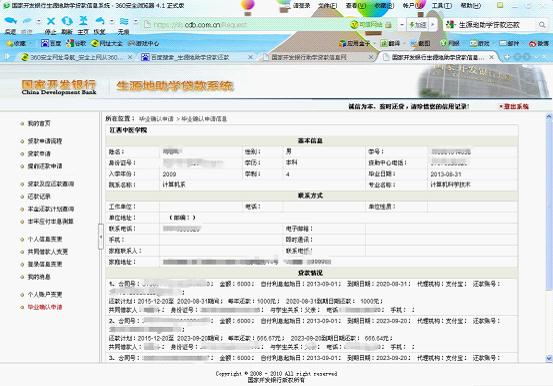553x386 pixels.
Task: Open the Google (谷歌) bookmark
Action: click(x=77, y=43)
